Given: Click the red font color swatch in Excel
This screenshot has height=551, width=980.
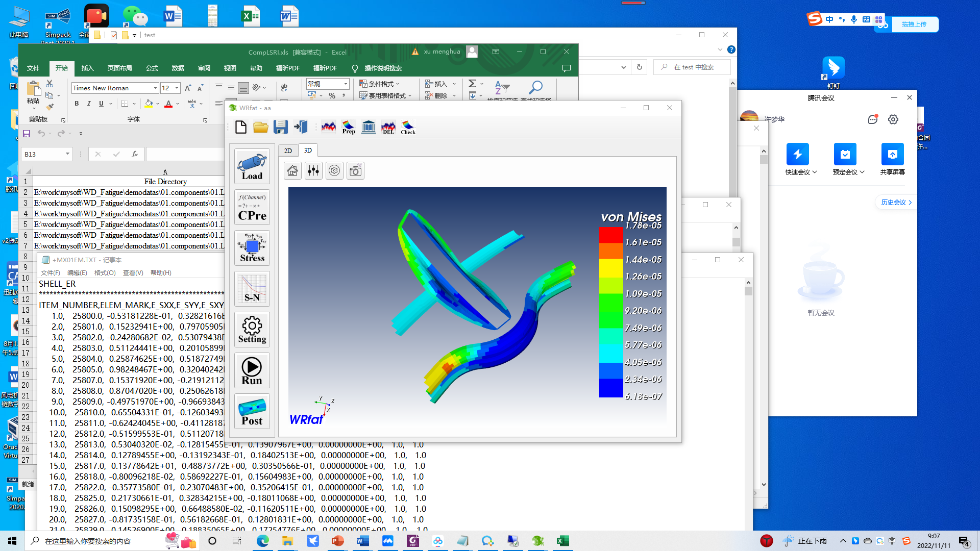Looking at the screenshot, I should [x=168, y=104].
